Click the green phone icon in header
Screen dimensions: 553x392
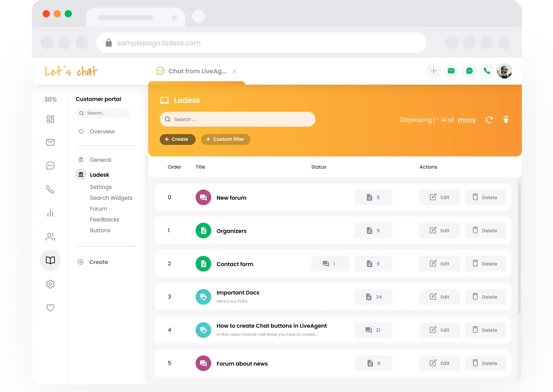click(487, 71)
